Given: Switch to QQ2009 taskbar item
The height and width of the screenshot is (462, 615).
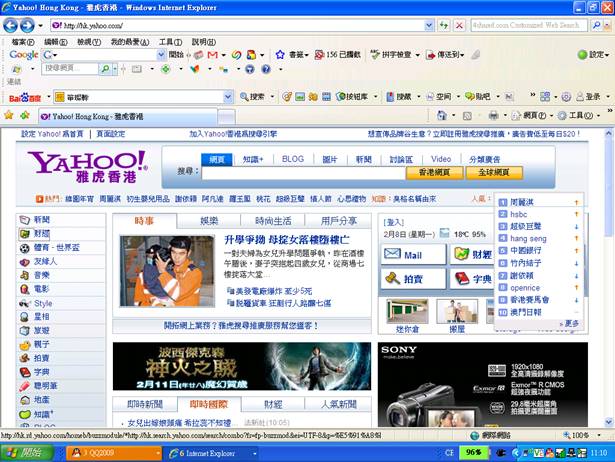Looking at the screenshot, I should point(113,453).
